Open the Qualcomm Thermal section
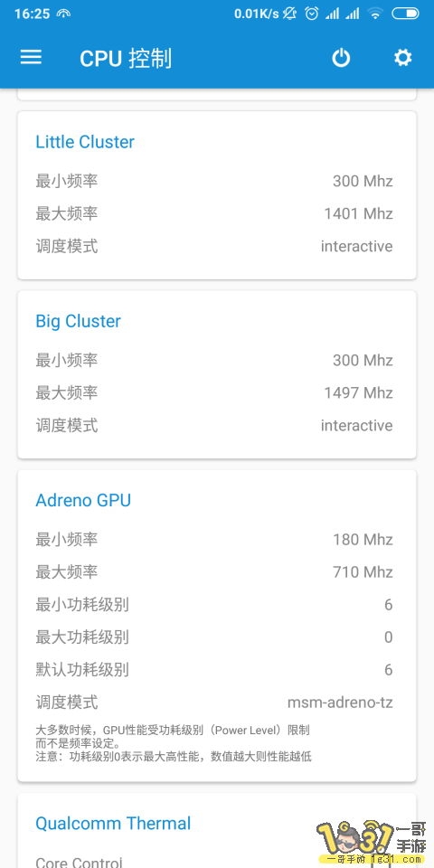The width and height of the screenshot is (434, 868). [113, 823]
